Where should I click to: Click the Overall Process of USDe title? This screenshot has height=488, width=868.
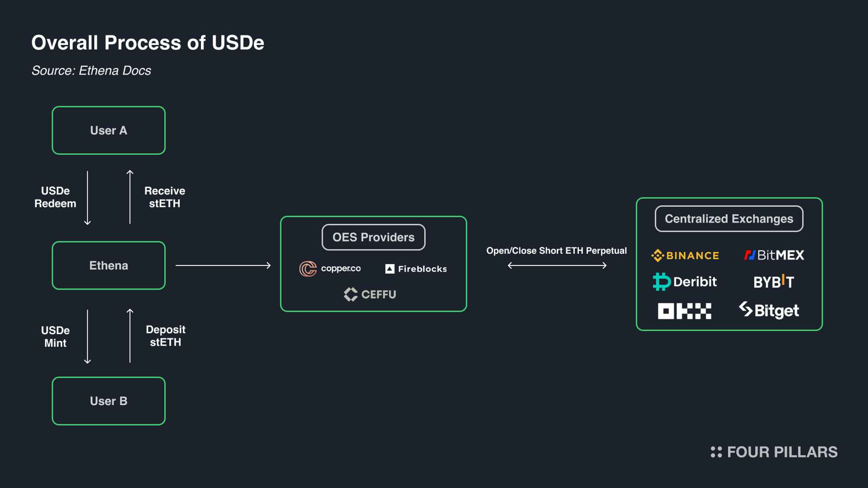pos(148,43)
